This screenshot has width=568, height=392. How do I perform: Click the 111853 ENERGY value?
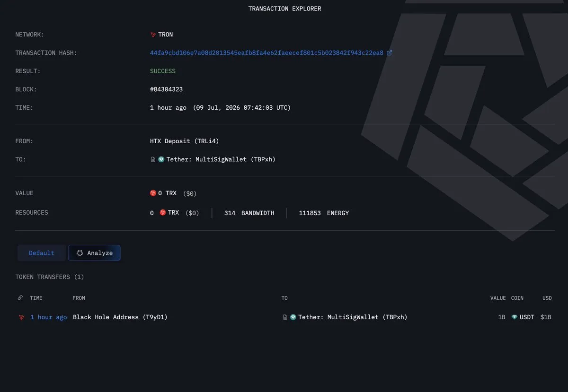(x=324, y=213)
